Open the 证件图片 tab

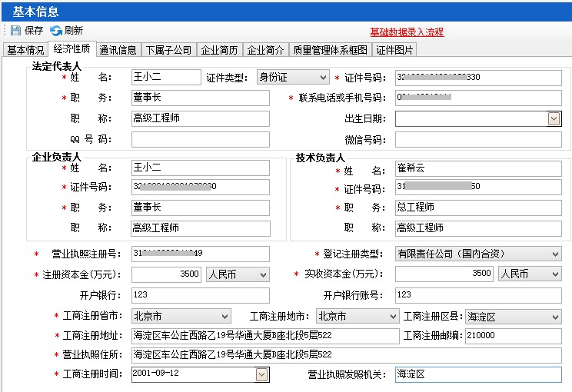coord(395,50)
